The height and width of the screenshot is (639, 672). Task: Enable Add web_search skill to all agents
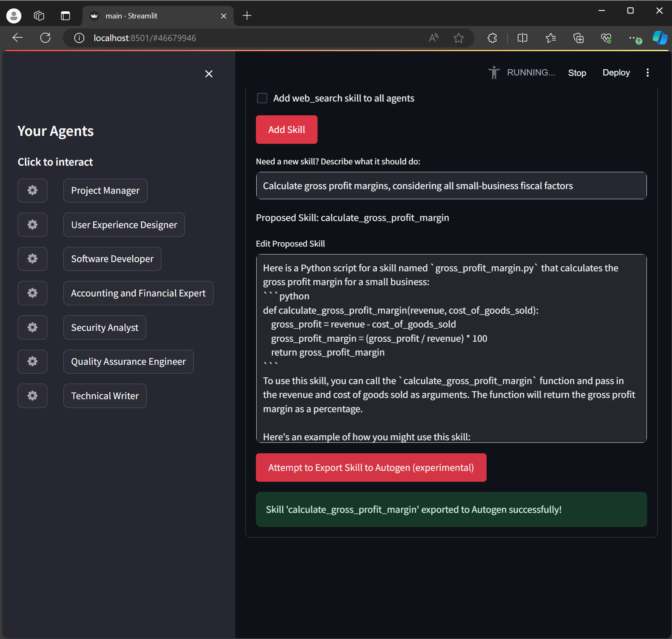click(262, 98)
